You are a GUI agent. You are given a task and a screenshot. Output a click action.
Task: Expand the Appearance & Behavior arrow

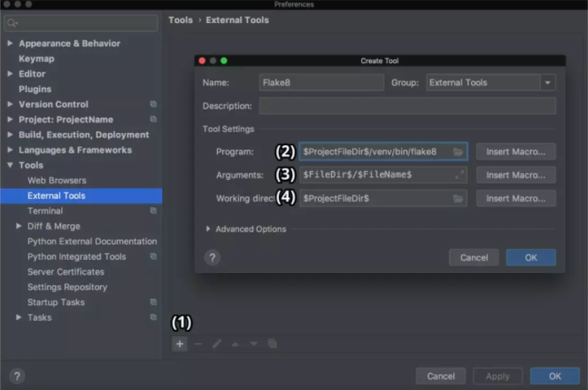coord(10,43)
